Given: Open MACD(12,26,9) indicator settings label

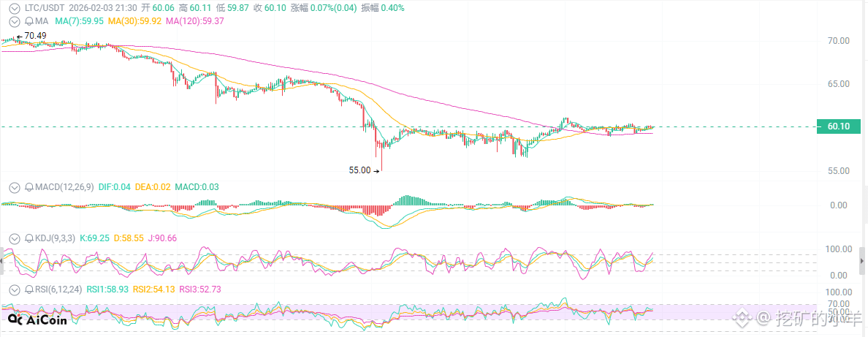Looking at the screenshot, I should 65,187.
